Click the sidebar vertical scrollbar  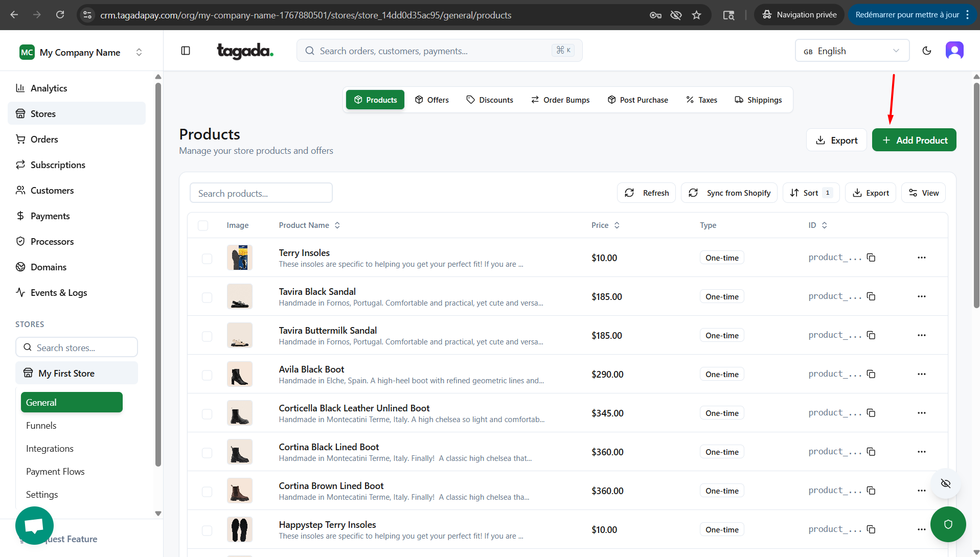[158, 276]
